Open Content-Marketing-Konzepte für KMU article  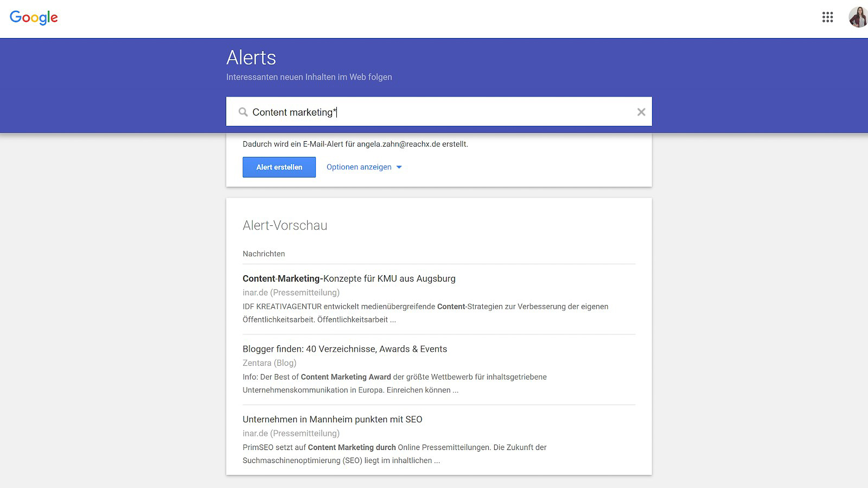click(349, 278)
